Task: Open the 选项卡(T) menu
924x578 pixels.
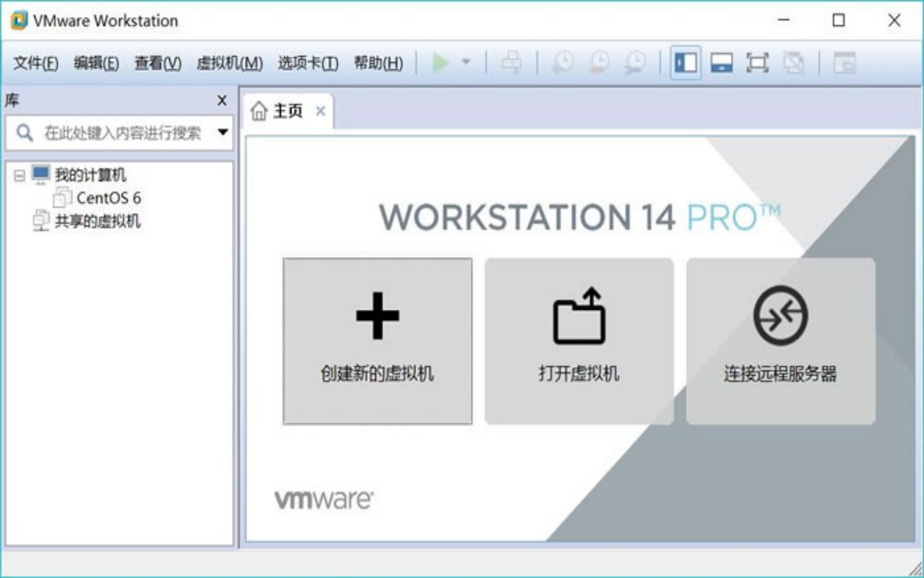Action: pyautogui.click(x=308, y=63)
